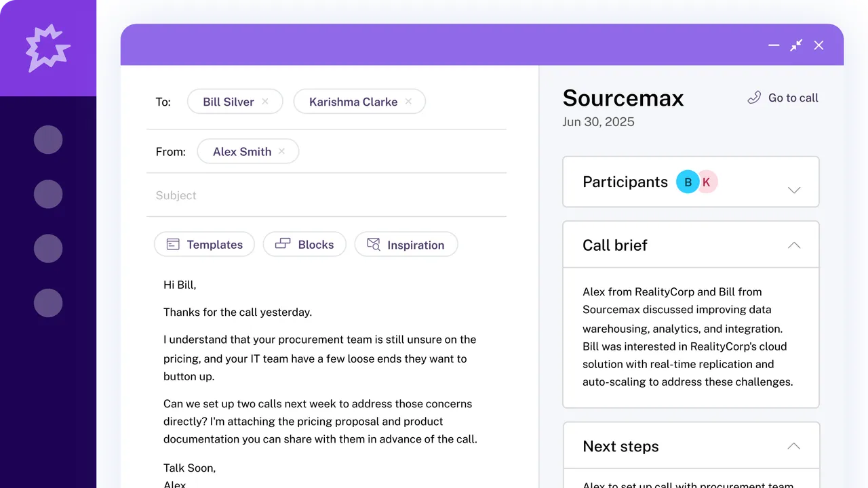
Task: Click the Templates icon
Action: pos(173,245)
